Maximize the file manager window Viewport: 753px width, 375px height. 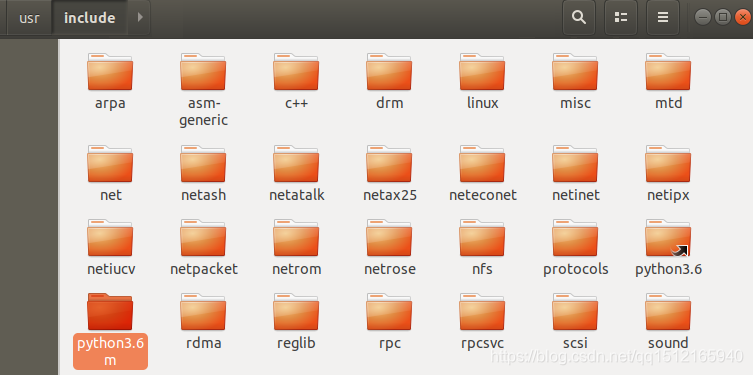pos(723,18)
